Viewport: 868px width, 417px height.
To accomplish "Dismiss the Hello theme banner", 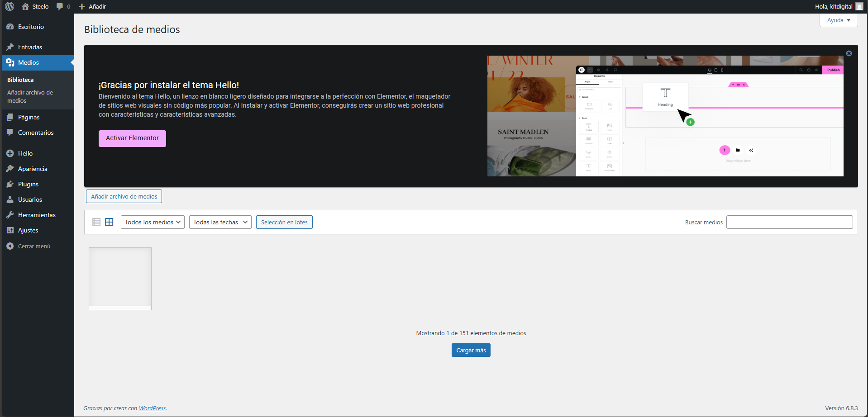I will tap(849, 53).
